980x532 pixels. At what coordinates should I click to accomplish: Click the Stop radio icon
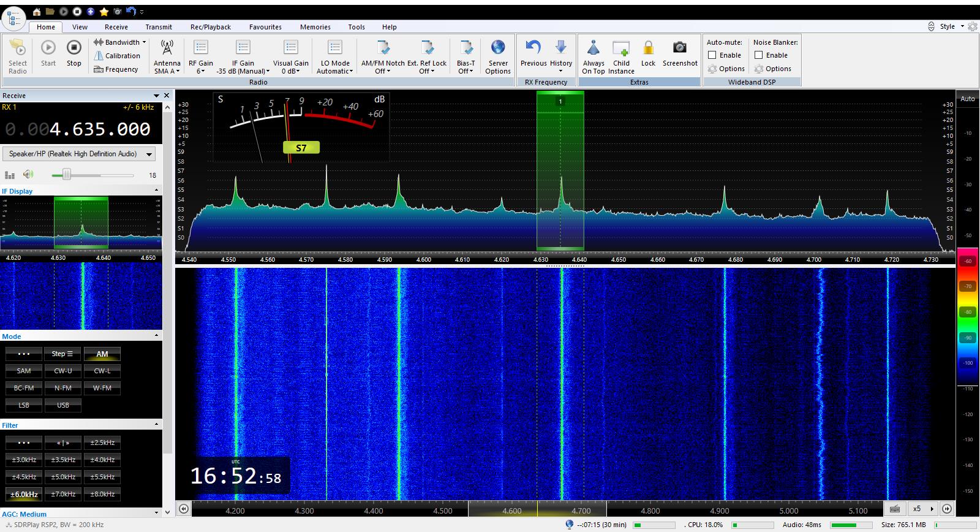73,48
